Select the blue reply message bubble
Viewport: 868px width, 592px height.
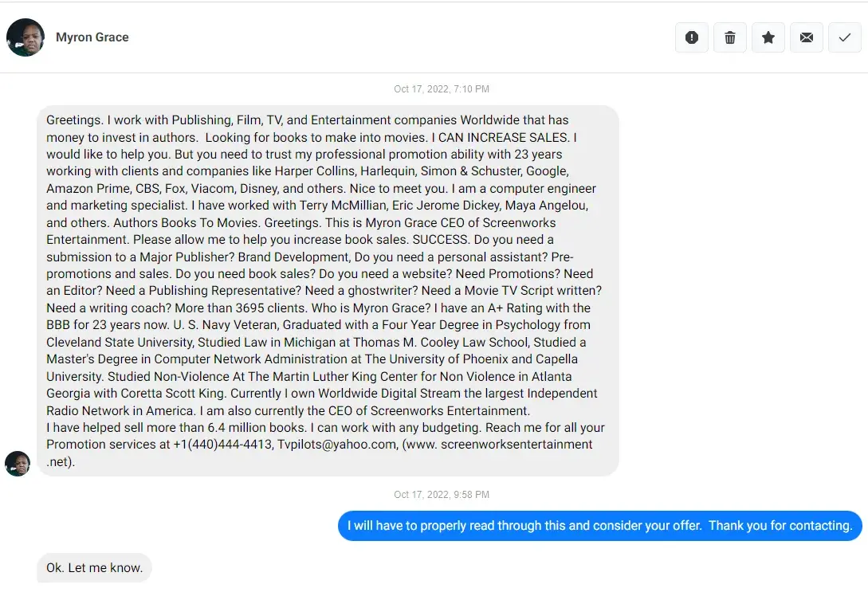599,526
